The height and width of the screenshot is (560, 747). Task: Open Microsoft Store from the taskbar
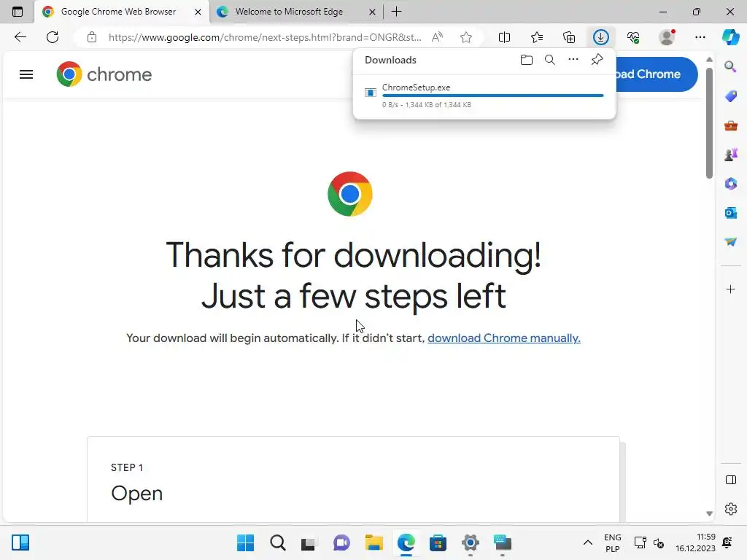coord(438,542)
